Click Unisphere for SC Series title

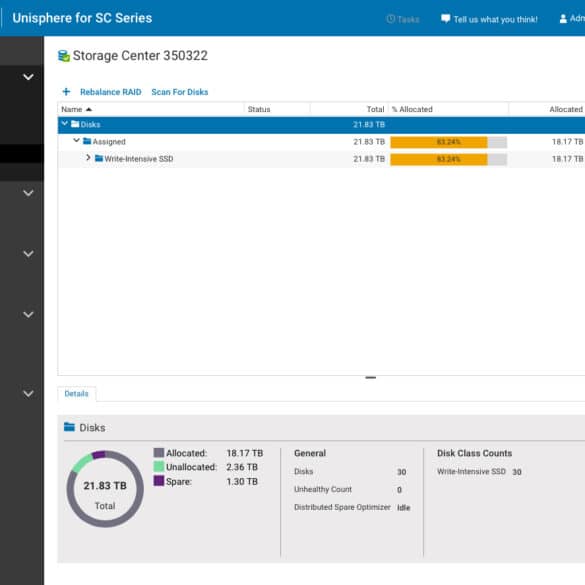82,18
